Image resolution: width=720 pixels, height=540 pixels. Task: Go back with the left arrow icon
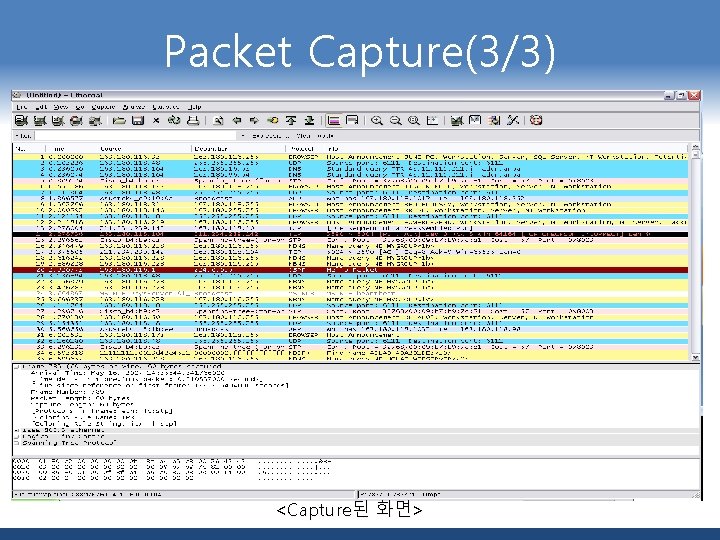coord(237,121)
